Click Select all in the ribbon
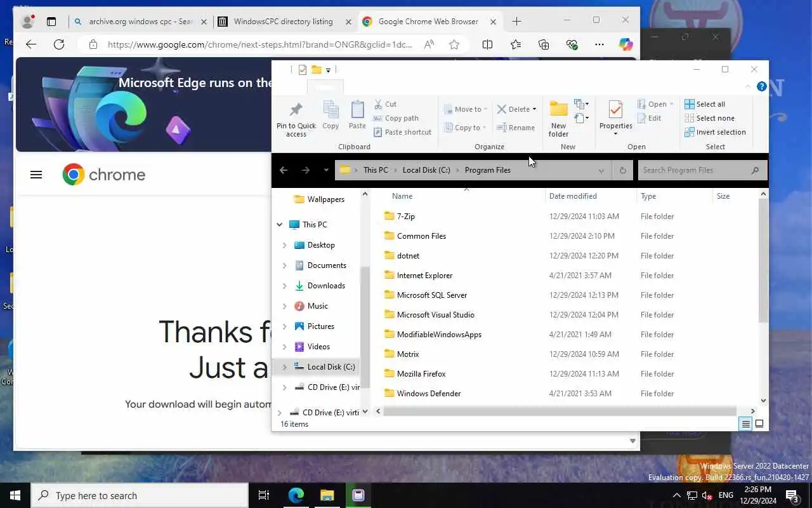Image resolution: width=812 pixels, height=508 pixels. (705, 104)
